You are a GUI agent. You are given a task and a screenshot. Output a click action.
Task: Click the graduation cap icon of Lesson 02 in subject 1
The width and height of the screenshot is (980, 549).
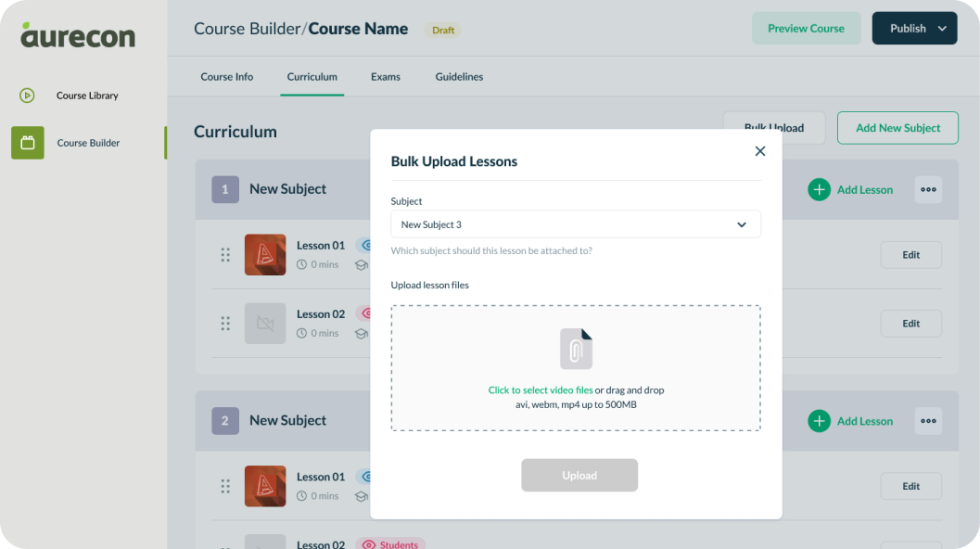(x=362, y=334)
